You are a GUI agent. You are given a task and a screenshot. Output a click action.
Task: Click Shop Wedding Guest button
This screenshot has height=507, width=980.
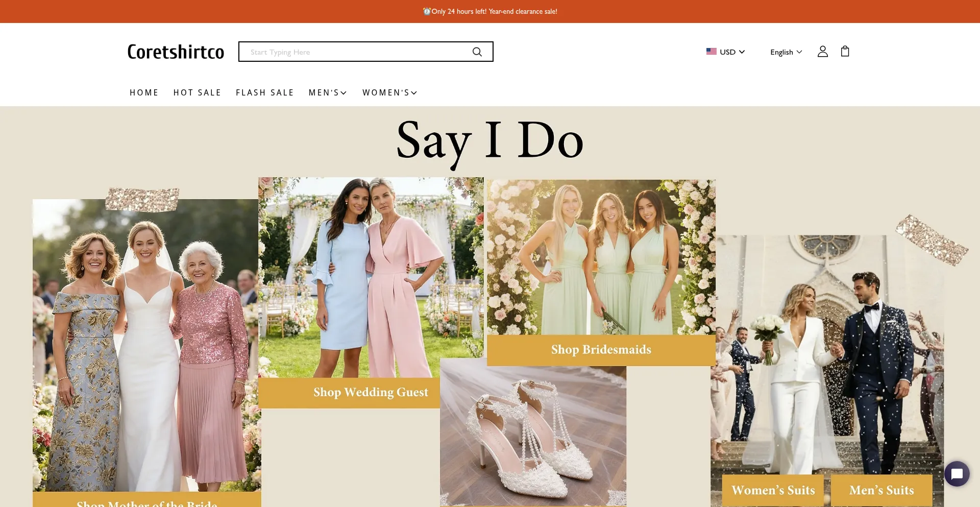(349, 392)
